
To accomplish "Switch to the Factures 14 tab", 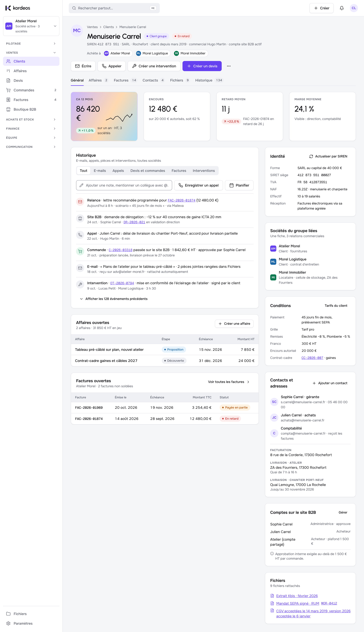I will click(x=125, y=80).
